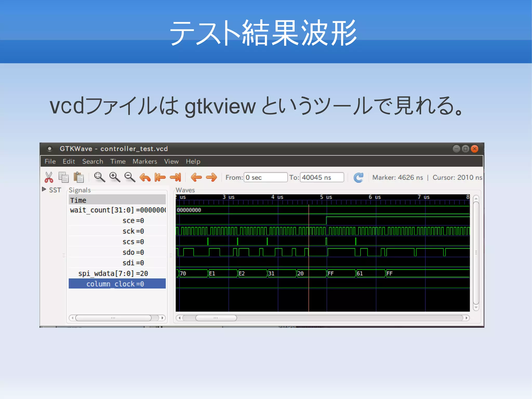Select the spi_wdata[7:0] signal
Viewport: 532px width, 399px height.
113,273
